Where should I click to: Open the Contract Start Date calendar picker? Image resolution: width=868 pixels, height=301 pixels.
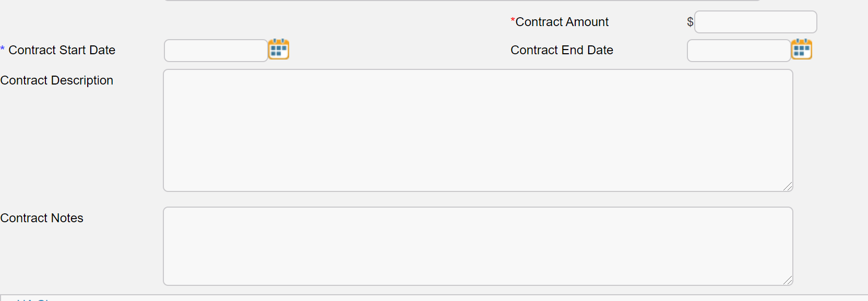tap(279, 50)
